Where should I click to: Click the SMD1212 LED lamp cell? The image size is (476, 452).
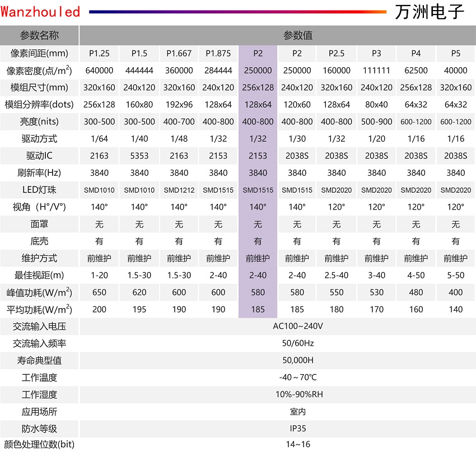179,190
